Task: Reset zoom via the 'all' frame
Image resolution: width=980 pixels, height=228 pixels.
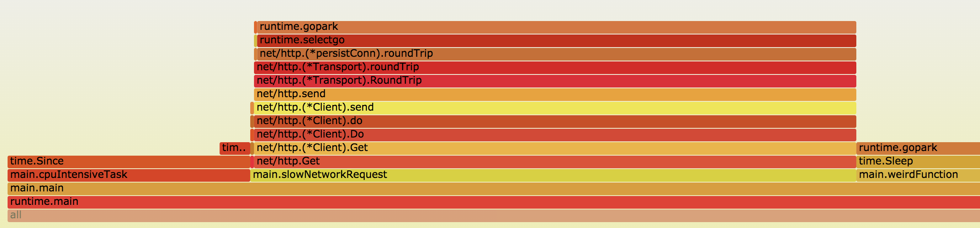Action: (494, 215)
